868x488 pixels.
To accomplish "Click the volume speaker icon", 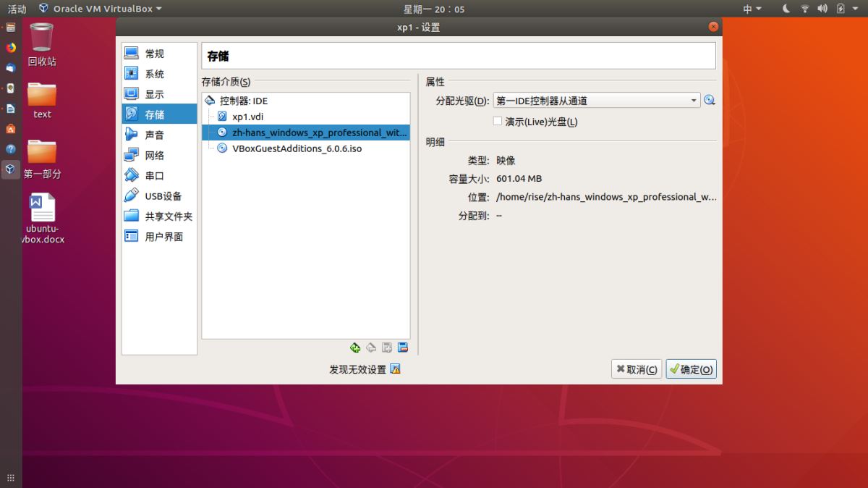I will 822,9.
